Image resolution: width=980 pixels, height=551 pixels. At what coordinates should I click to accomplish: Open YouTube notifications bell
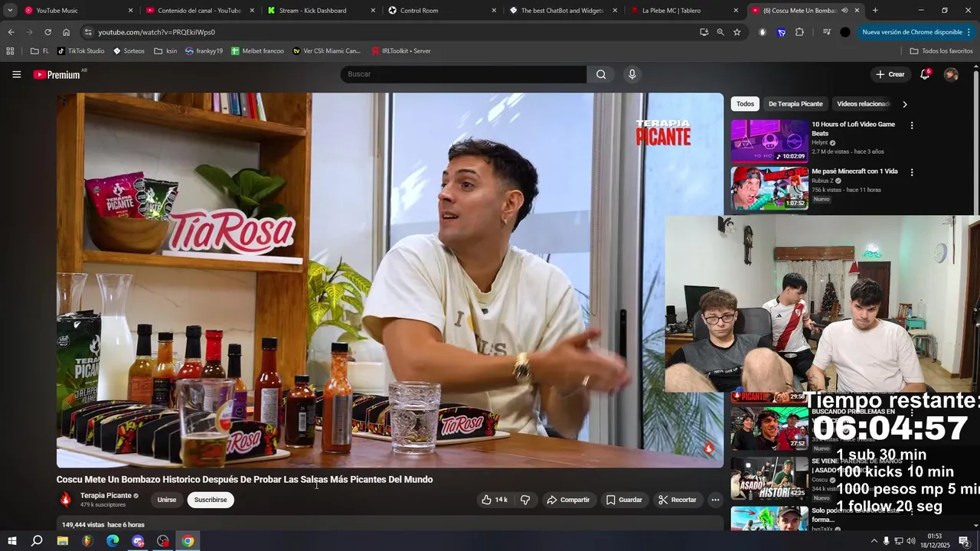(925, 74)
